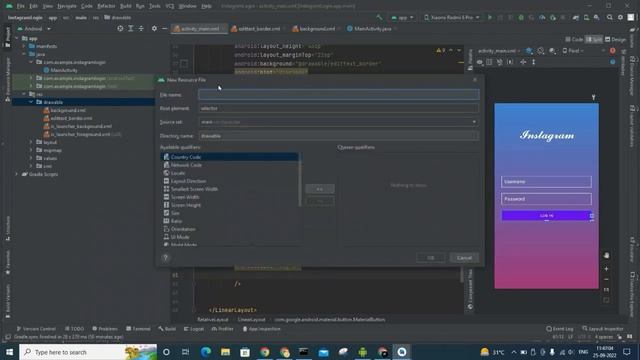Click OK in New Resource File dialog

pyautogui.click(x=431, y=258)
